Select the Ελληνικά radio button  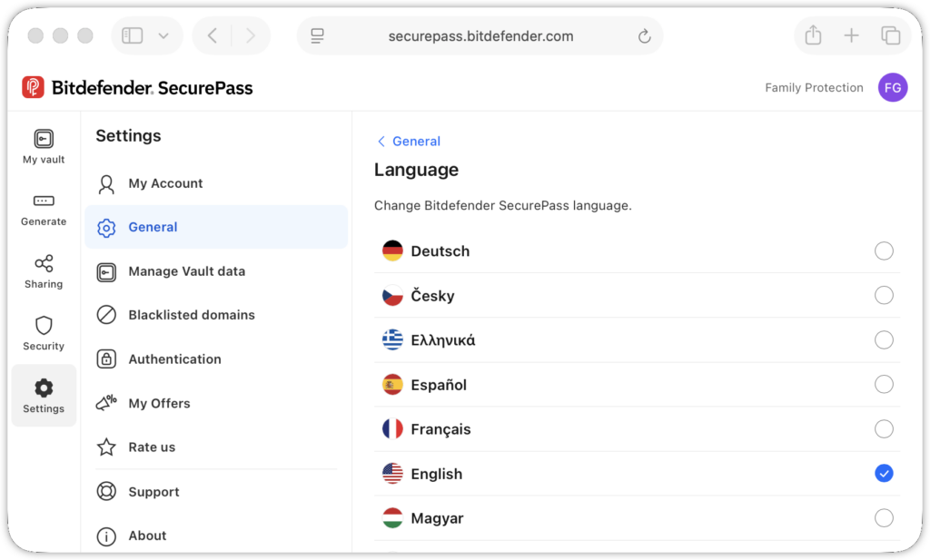884,339
